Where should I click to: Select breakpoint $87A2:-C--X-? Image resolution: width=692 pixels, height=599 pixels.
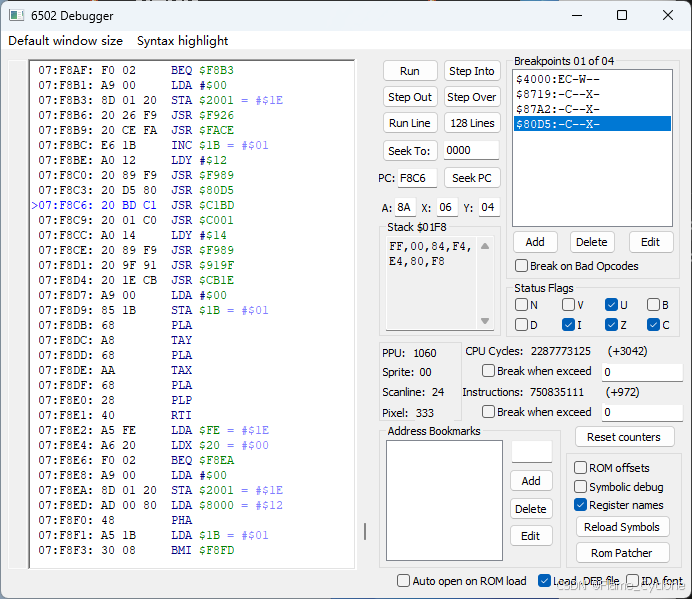coord(592,109)
